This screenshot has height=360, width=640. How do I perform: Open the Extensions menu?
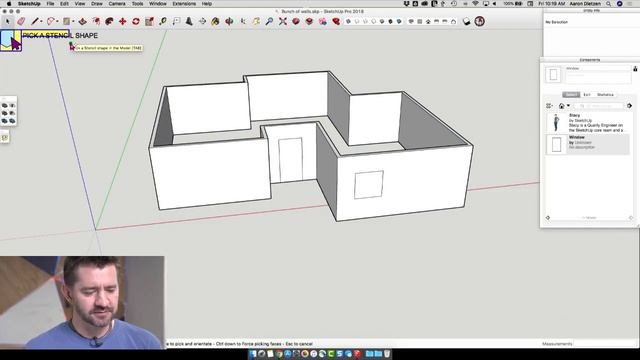[184, 4]
